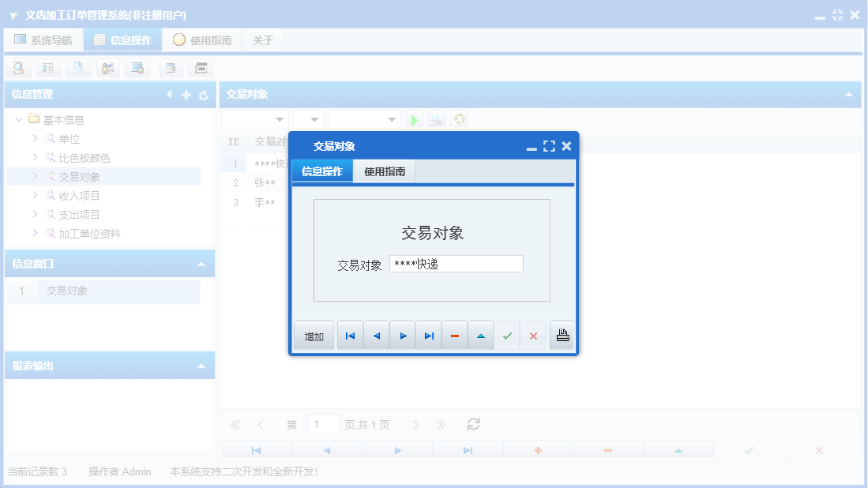Viewport: 868px width, 488px height.
Task: Go to next record with the ▶ arrow button
Action: tap(402, 335)
